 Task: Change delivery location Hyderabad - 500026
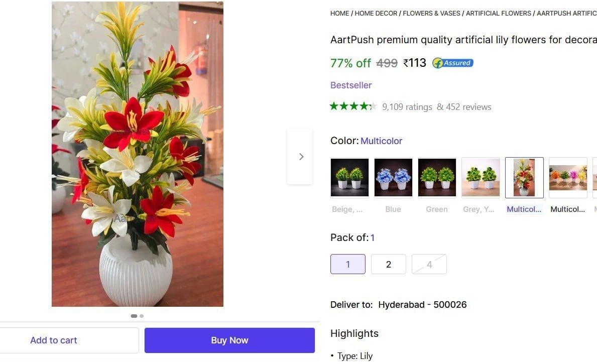[422, 305]
